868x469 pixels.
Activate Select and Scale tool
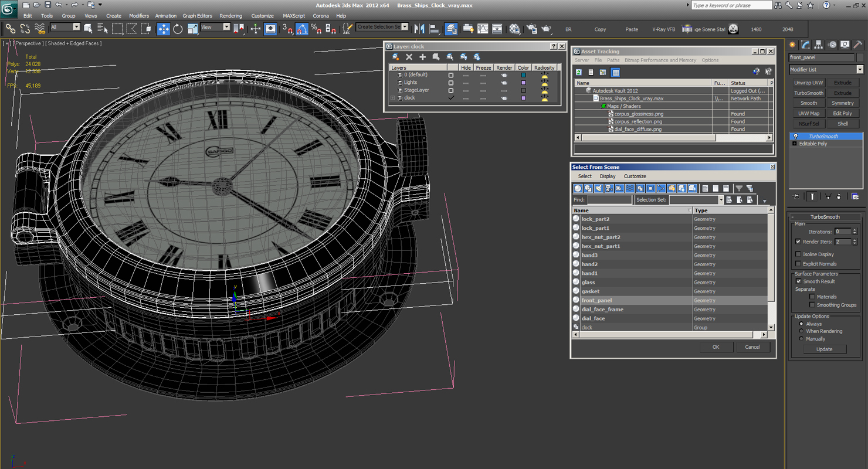tap(192, 29)
